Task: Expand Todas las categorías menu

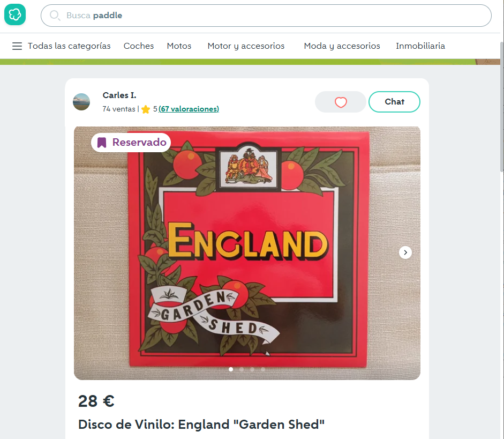Action: pos(69,46)
